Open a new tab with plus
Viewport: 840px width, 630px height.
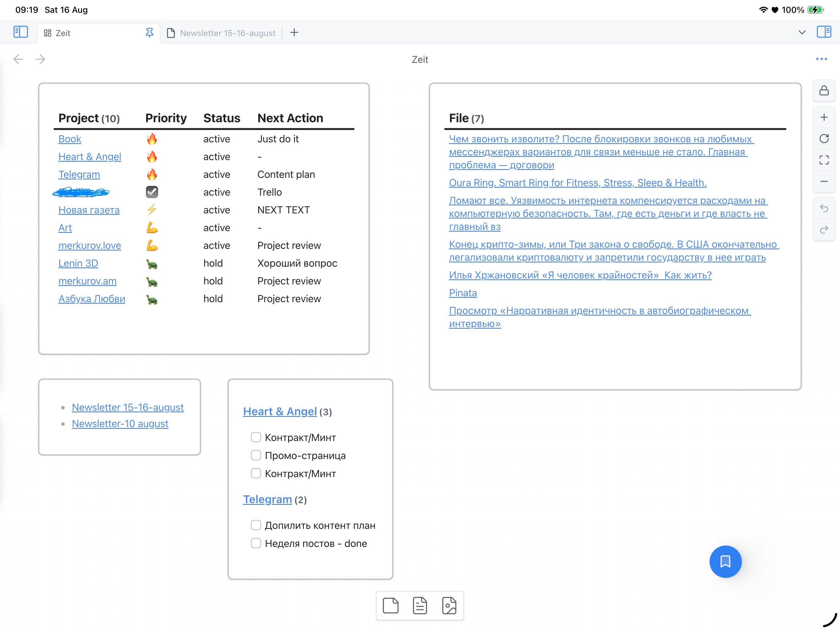(294, 33)
